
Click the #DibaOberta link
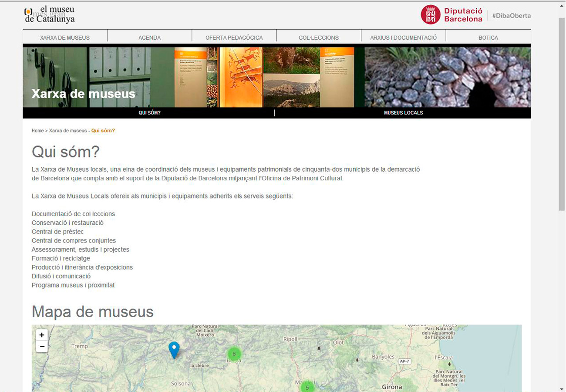(x=512, y=16)
